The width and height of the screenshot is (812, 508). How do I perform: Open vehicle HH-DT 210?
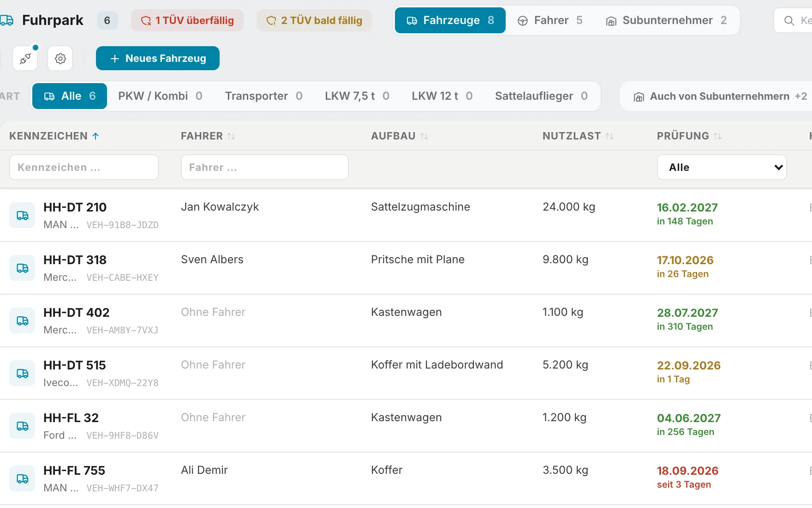[x=75, y=207]
